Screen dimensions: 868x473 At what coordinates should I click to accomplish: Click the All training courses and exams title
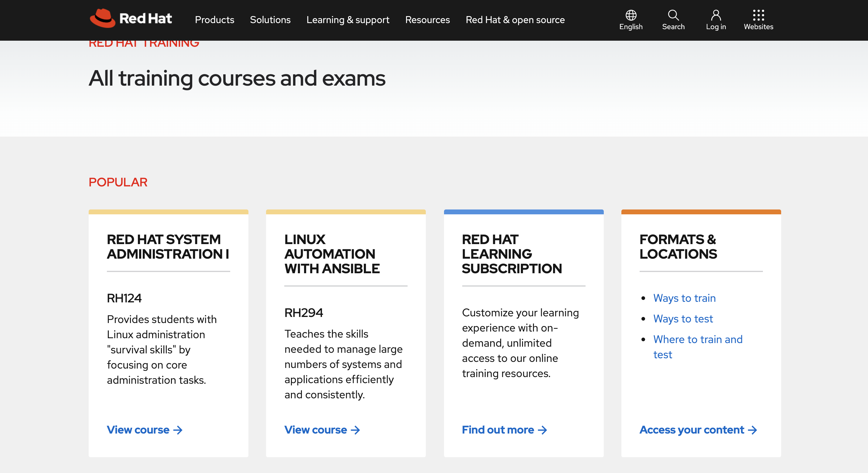[237, 79]
